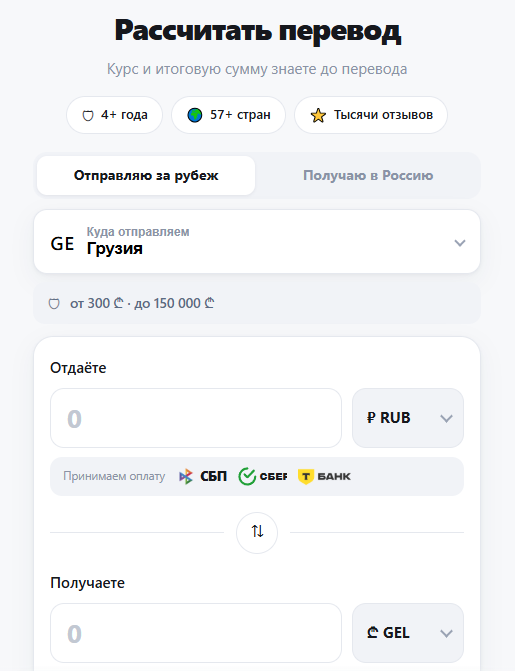Open the RUB currency dropdown

[x=408, y=418]
